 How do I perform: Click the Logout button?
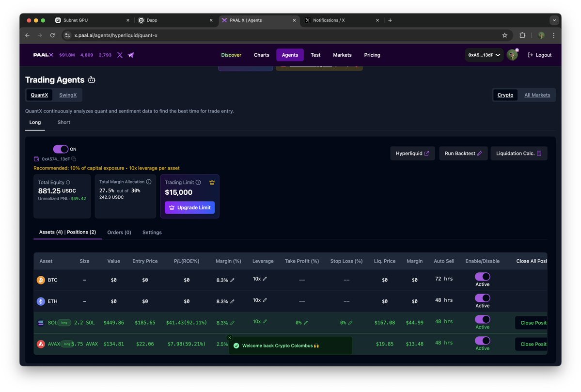[539, 55]
